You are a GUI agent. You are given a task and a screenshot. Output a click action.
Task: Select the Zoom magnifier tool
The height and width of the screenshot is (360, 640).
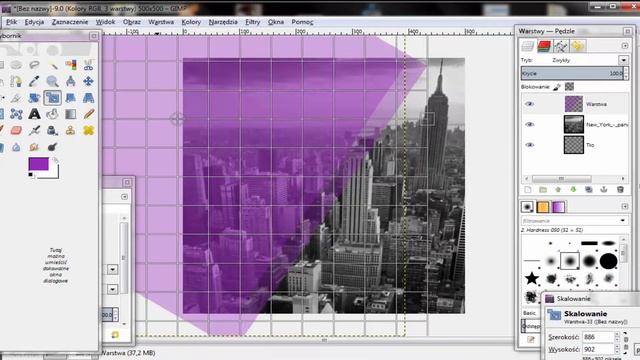coord(52,81)
